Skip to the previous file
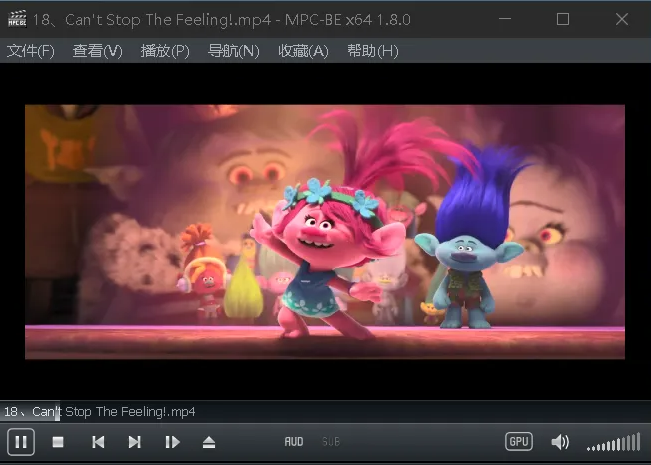 pyautogui.click(x=98, y=441)
